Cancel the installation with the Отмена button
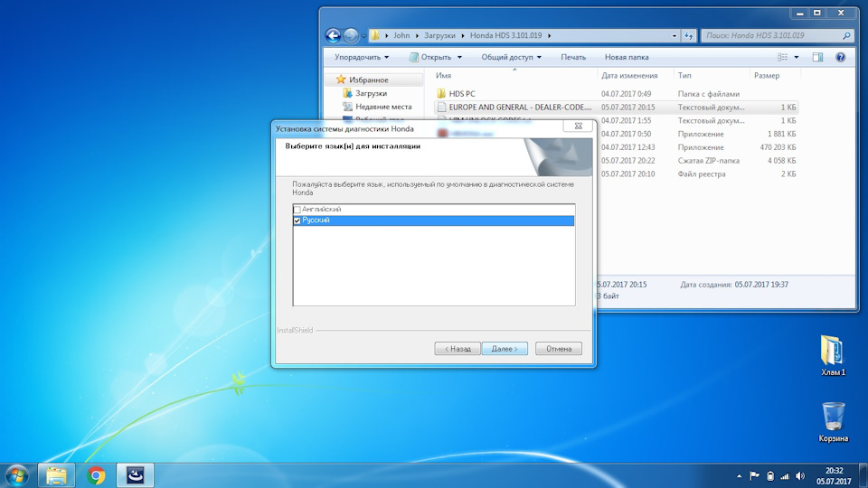This screenshot has width=868, height=488. [558, 349]
